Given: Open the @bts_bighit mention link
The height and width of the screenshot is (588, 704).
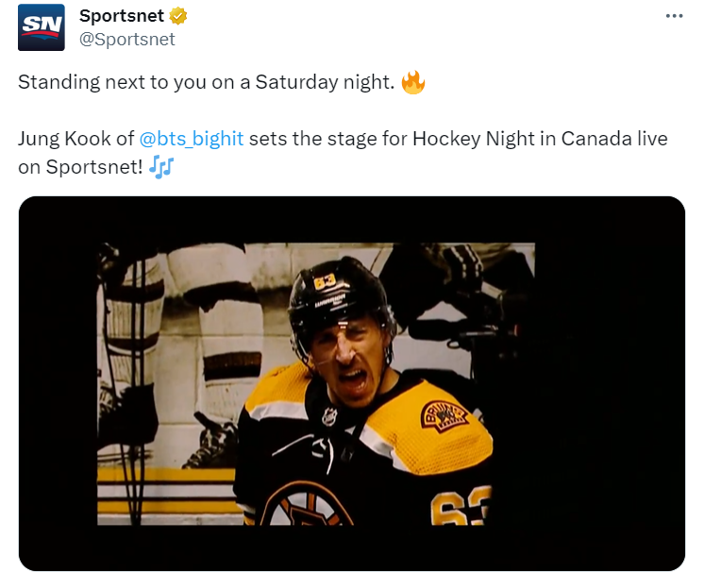Looking at the screenshot, I should [192, 139].
